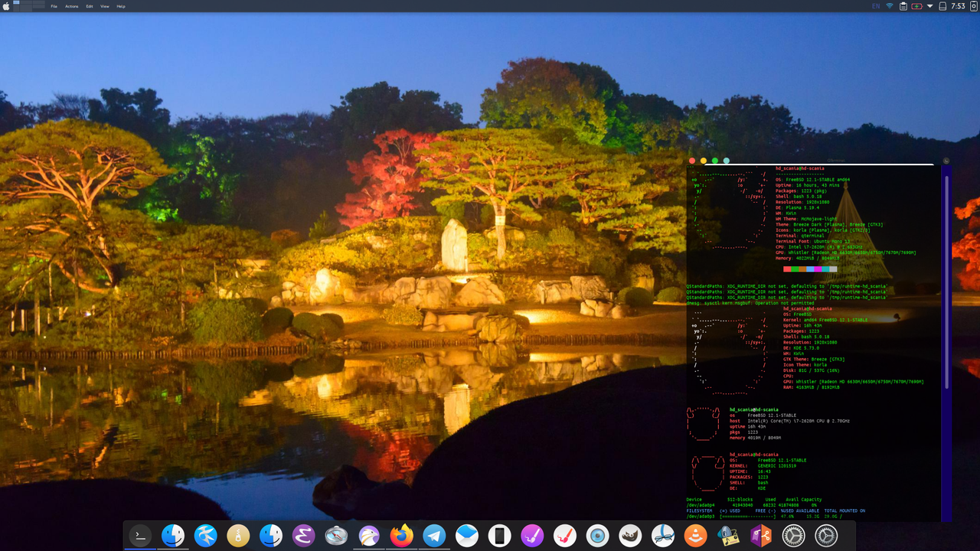The width and height of the screenshot is (980, 551).
Task: Open the rightmost gear icon in dock
Action: point(826,536)
